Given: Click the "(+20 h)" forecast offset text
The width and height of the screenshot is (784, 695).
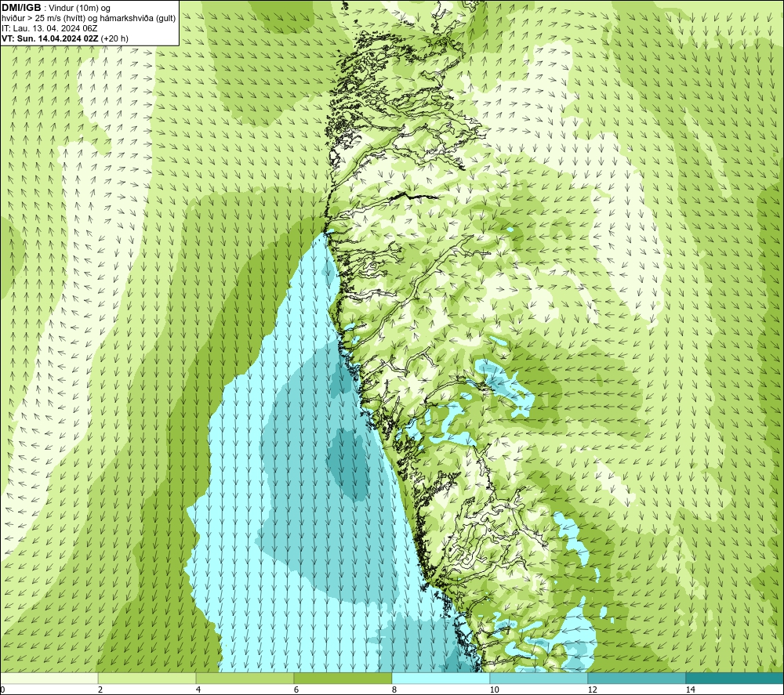Looking at the screenshot, I should coord(114,38).
